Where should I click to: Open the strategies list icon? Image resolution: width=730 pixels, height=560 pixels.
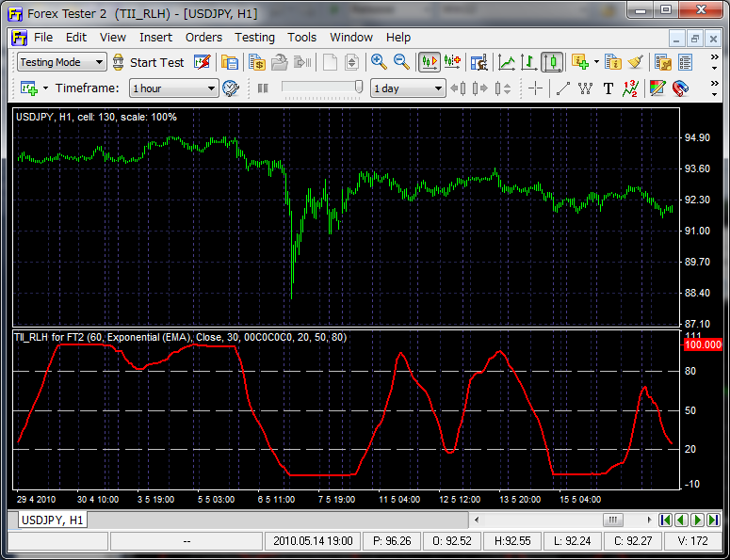pos(663,62)
